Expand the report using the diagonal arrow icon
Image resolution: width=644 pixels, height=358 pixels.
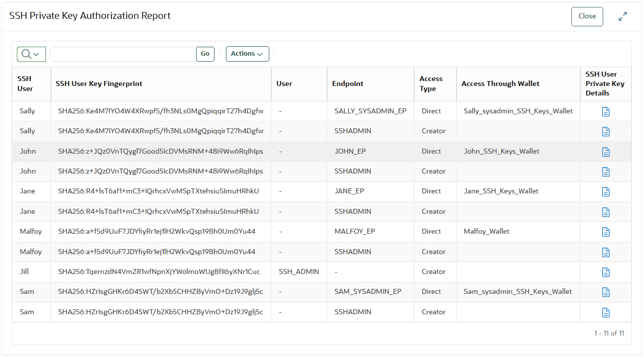point(623,16)
